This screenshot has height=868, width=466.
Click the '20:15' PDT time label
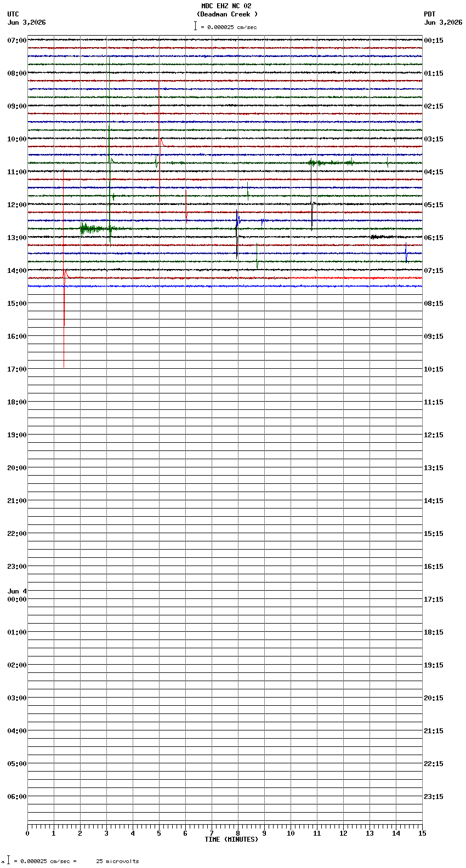434,698
